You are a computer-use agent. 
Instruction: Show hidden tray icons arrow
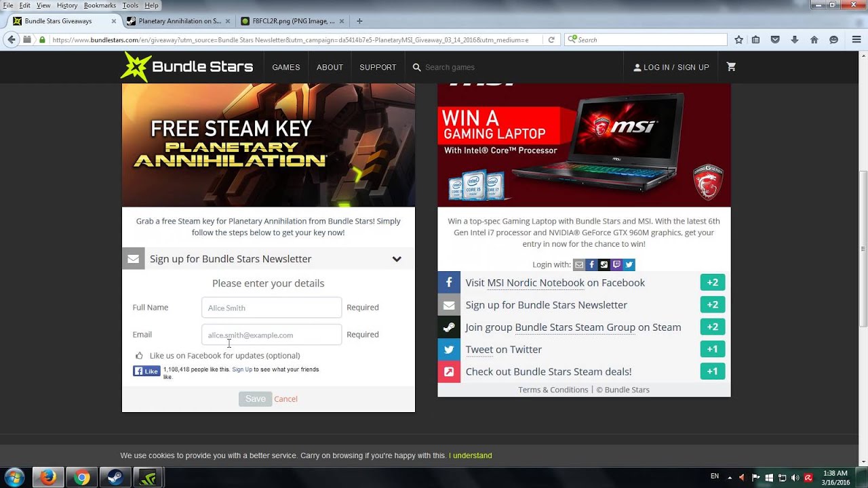point(729,477)
